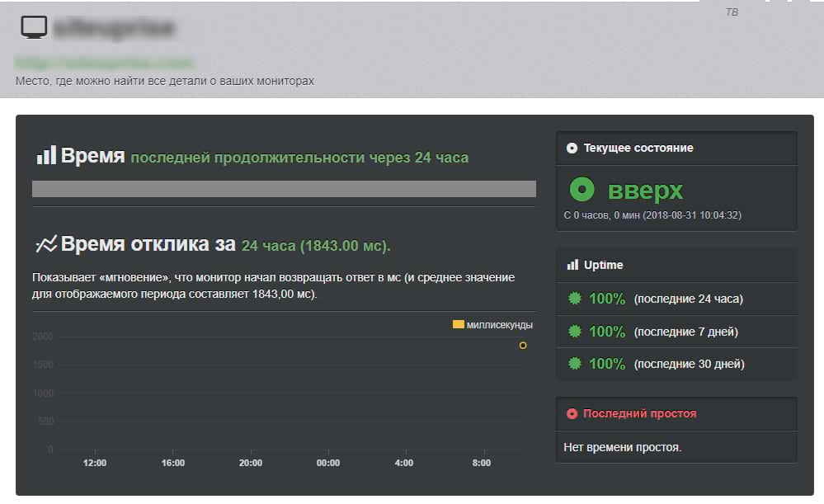Click the 16:00 label on chart axis
This screenshot has height=504, width=824.
[x=173, y=463]
